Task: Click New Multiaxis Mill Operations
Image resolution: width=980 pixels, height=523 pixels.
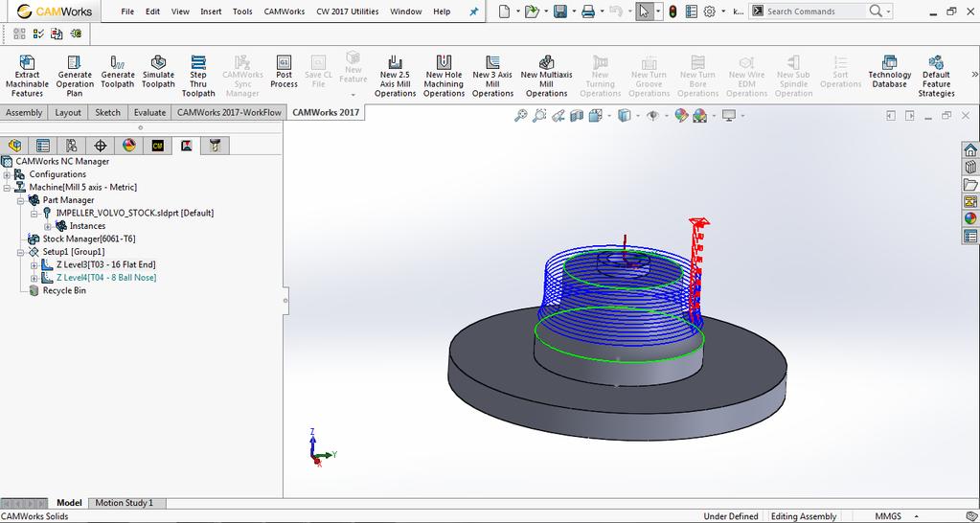Action: 546,76
